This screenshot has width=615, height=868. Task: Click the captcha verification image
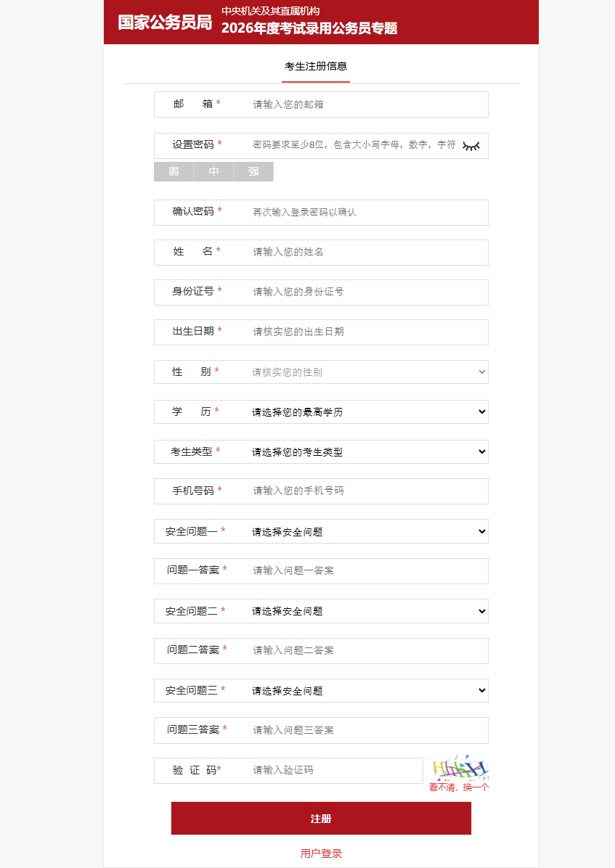pyautogui.click(x=459, y=767)
